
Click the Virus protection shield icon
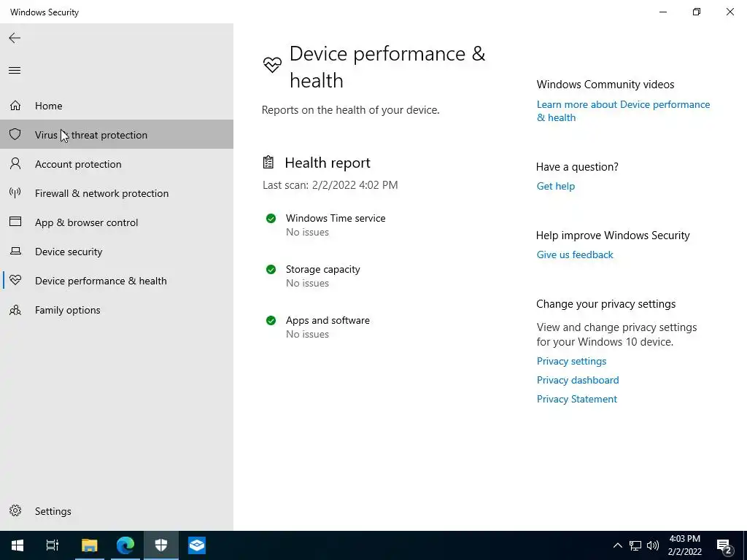pyautogui.click(x=15, y=134)
